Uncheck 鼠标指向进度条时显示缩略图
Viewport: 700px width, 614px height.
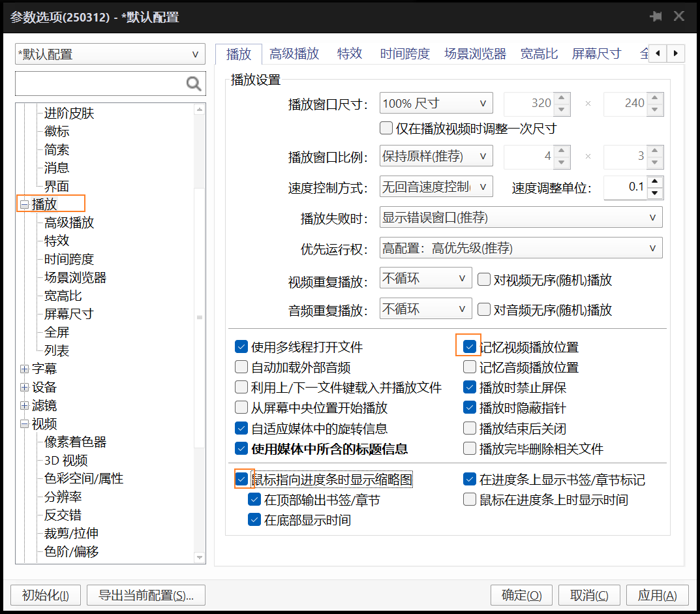click(x=241, y=479)
